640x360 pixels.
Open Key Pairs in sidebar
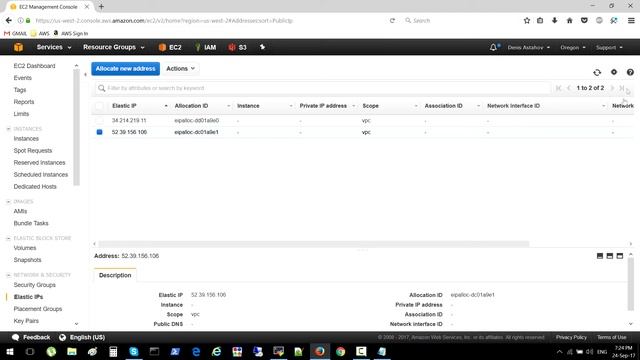click(26, 321)
